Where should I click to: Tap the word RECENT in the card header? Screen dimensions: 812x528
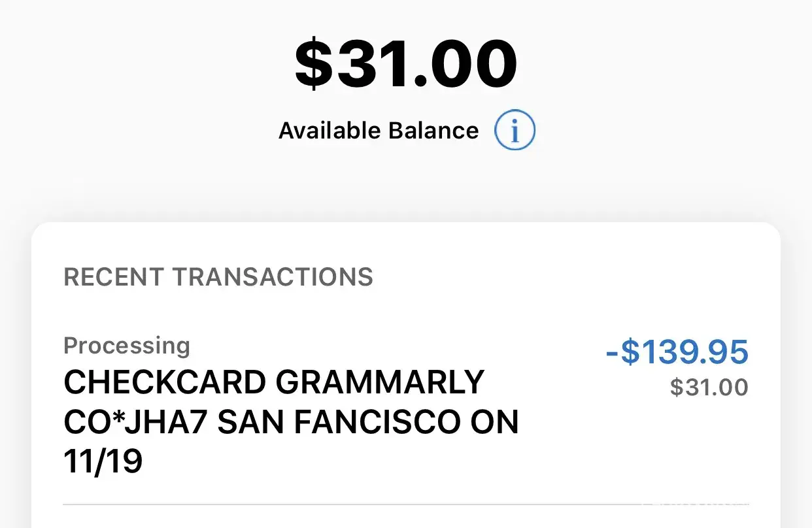point(113,277)
